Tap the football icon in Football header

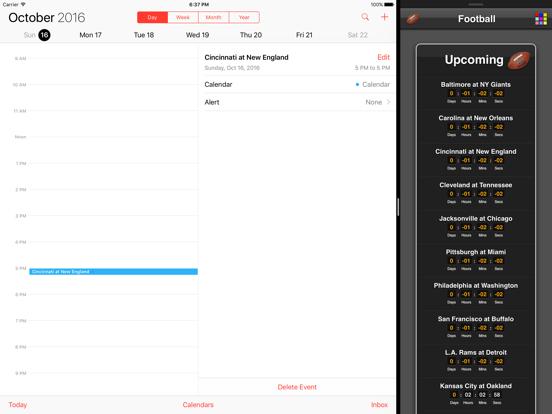click(413, 19)
